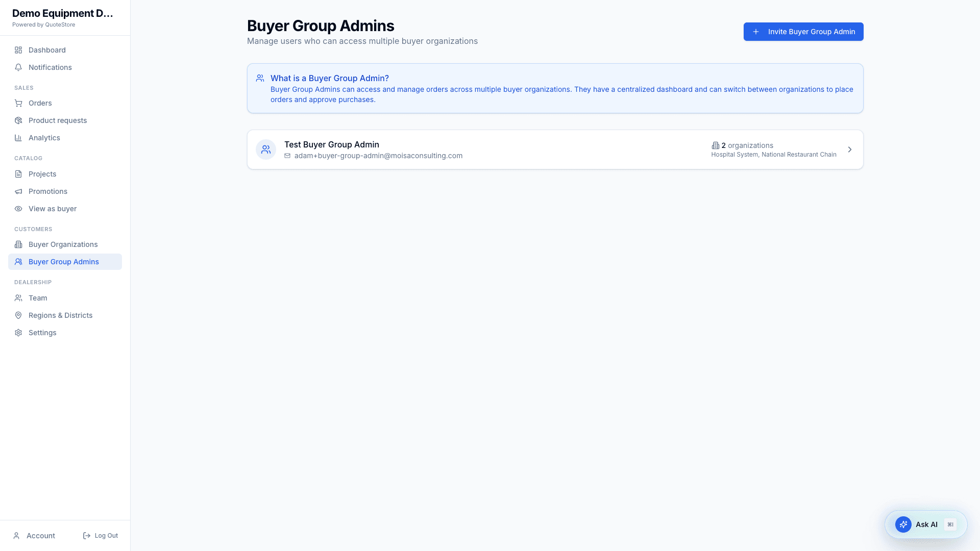Click the Orders cart icon
The image size is (980, 551).
point(18,103)
